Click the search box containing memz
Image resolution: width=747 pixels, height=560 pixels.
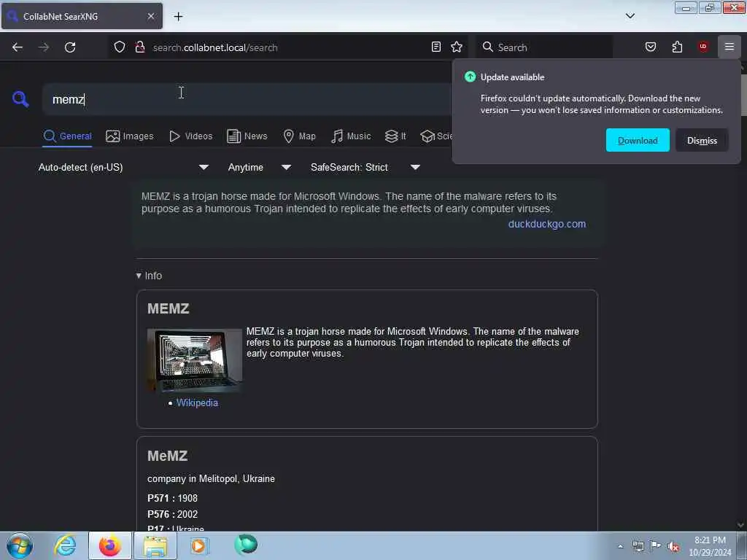(x=248, y=99)
